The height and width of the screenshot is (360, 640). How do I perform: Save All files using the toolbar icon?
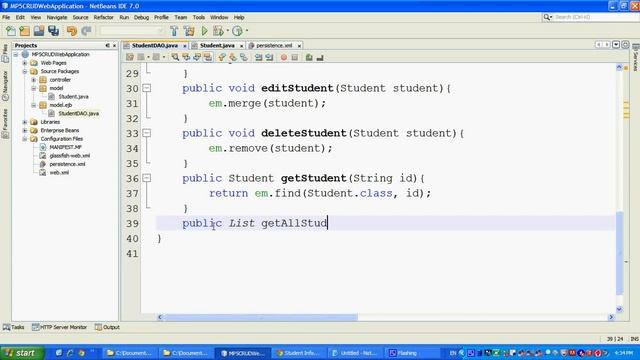[x=53, y=31]
